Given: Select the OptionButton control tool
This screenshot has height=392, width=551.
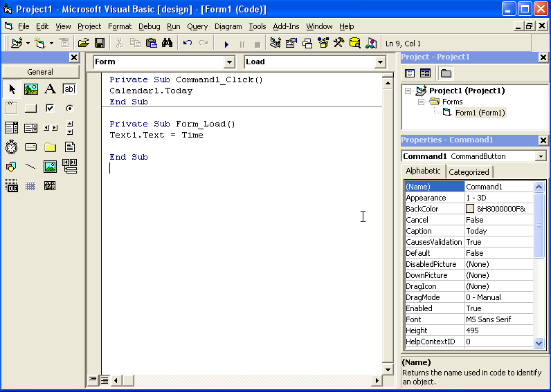Looking at the screenshot, I should pyautogui.click(x=69, y=108).
